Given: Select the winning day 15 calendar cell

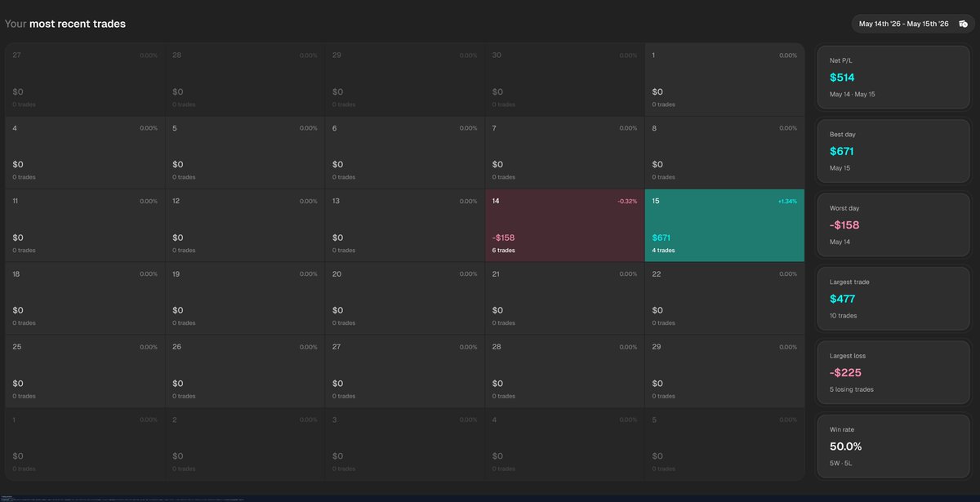Looking at the screenshot, I should 725,225.
